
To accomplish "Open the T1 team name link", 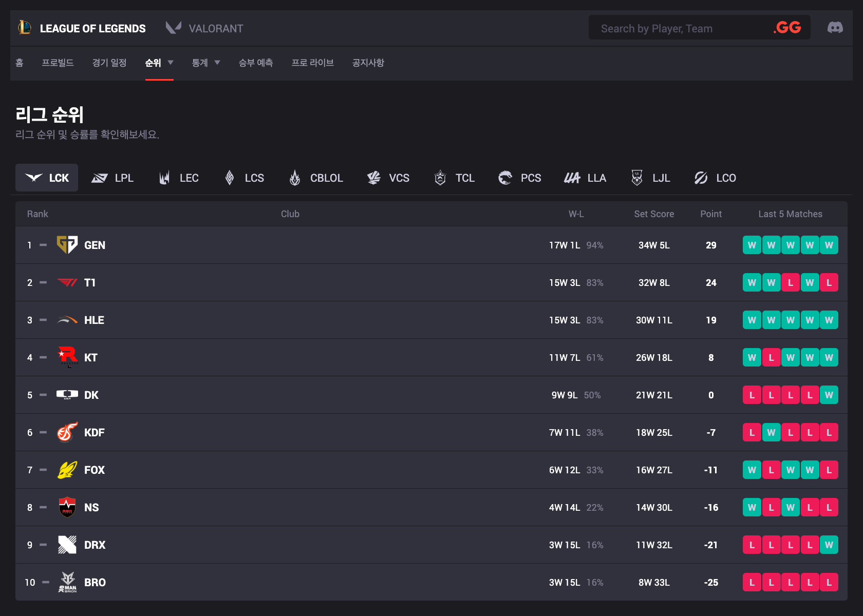I will 90,283.
